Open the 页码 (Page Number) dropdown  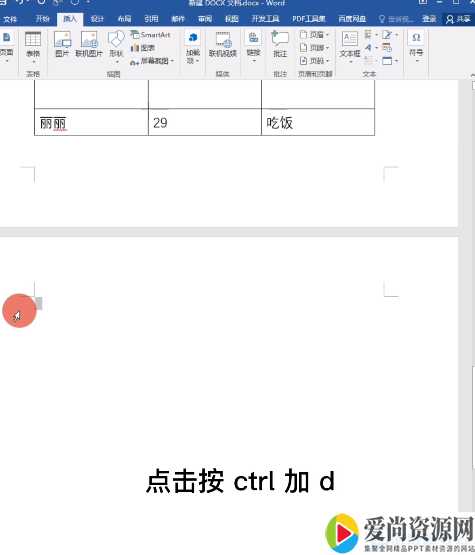coord(314,61)
